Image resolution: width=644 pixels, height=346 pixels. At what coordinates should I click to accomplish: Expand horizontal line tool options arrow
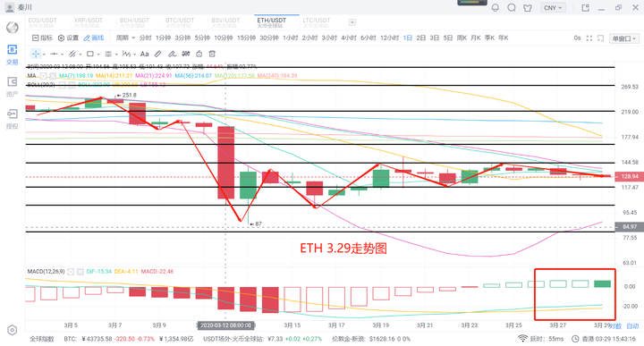62,55
